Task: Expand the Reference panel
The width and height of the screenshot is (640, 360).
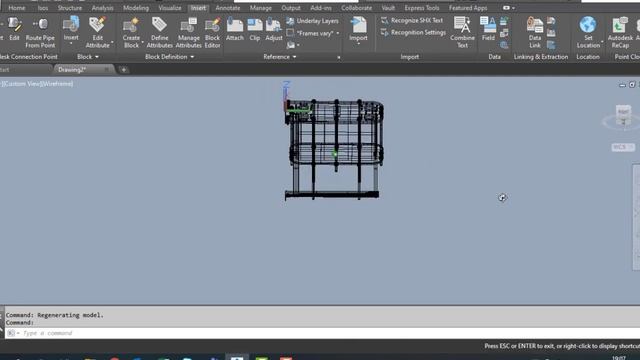Action: [x=280, y=57]
